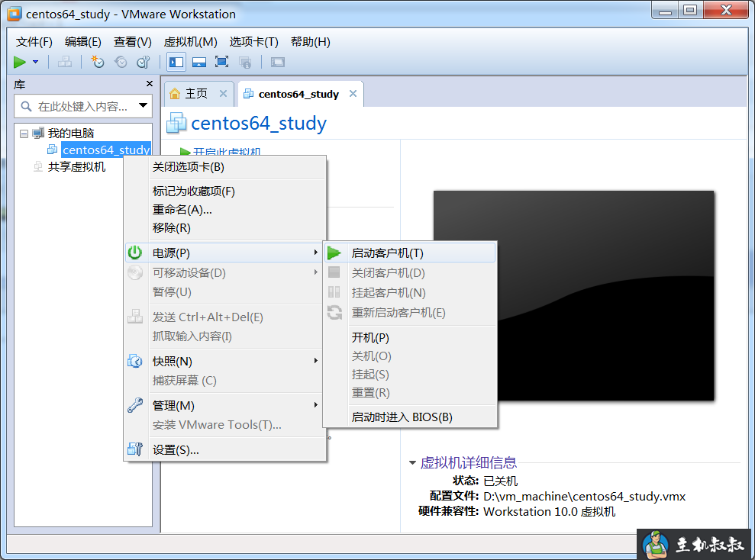Image resolution: width=755 pixels, height=560 pixels.
Task: Close the centos64_study tab
Action: pyautogui.click(x=353, y=93)
